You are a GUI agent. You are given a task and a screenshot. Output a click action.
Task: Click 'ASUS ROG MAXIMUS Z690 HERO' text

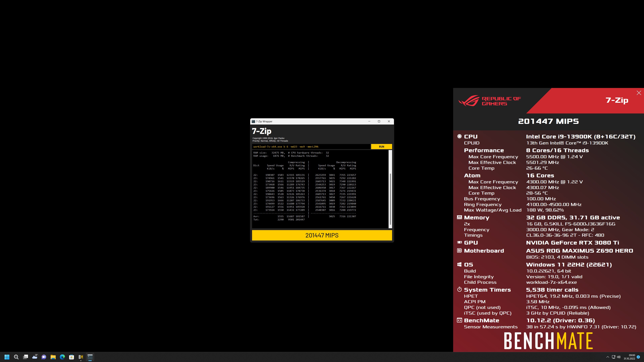[579, 251]
